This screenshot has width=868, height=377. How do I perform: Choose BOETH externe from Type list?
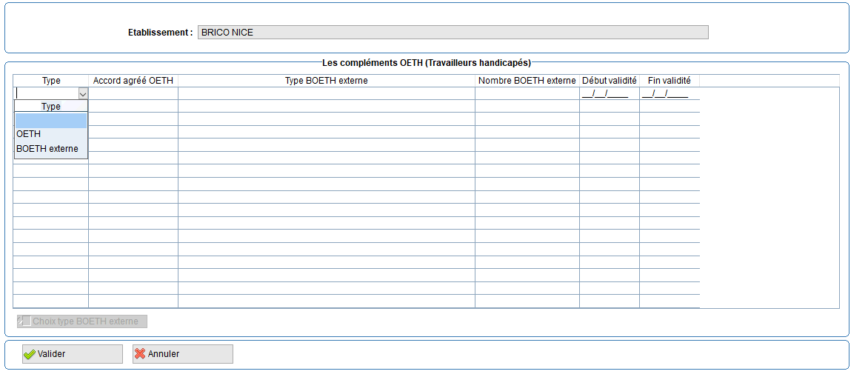coord(50,148)
